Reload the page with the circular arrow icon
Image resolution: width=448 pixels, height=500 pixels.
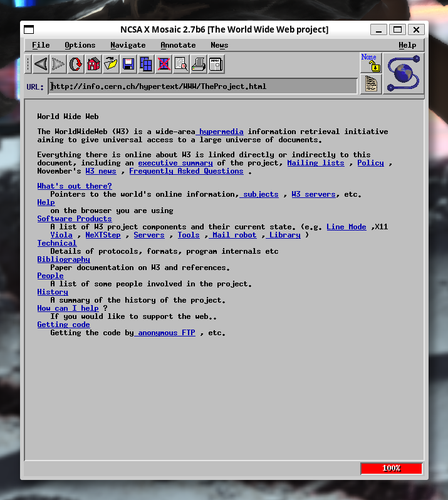(76, 64)
